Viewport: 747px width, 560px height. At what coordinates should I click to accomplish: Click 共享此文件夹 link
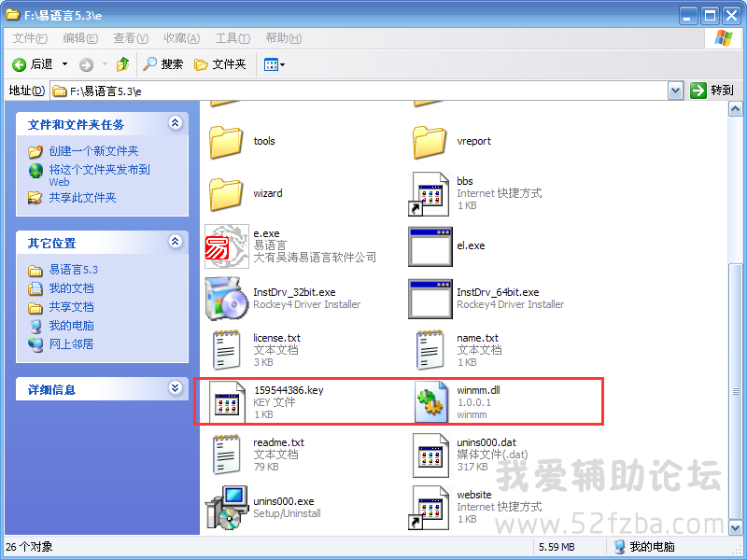(82, 198)
